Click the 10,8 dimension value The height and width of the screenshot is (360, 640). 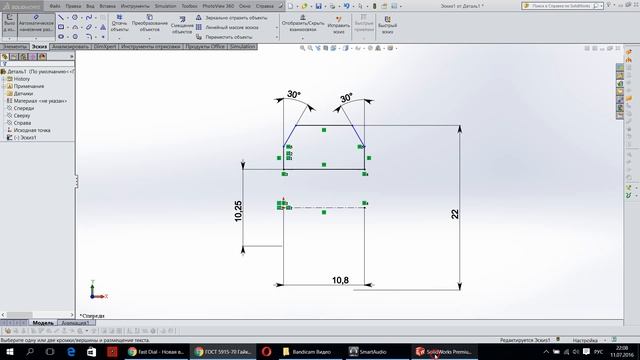(x=340, y=280)
